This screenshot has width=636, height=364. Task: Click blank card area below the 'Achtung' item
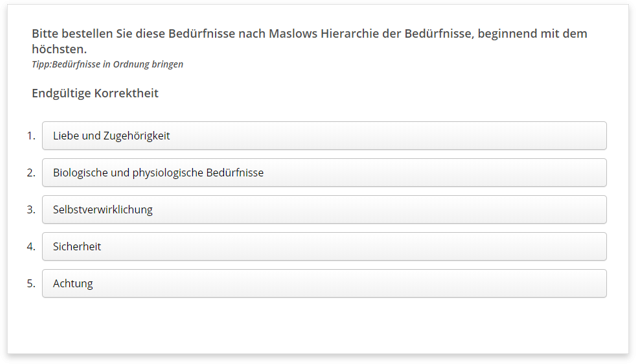click(x=318, y=325)
